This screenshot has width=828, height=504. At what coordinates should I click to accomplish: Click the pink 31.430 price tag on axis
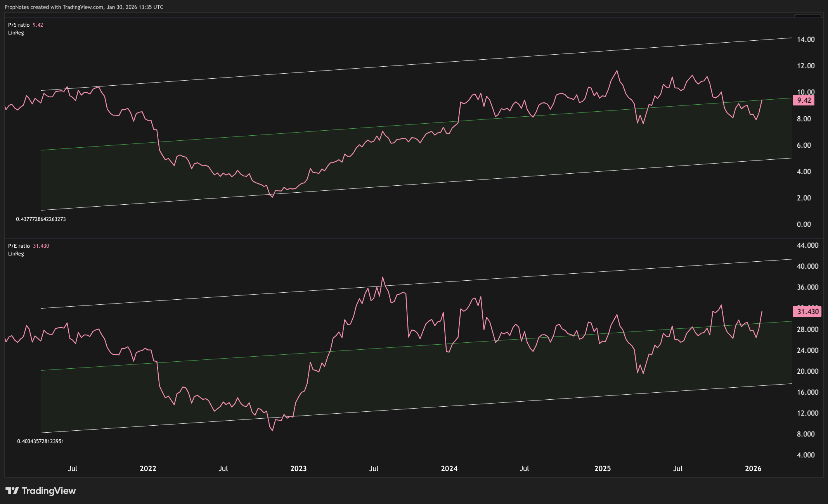tap(807, 312)
